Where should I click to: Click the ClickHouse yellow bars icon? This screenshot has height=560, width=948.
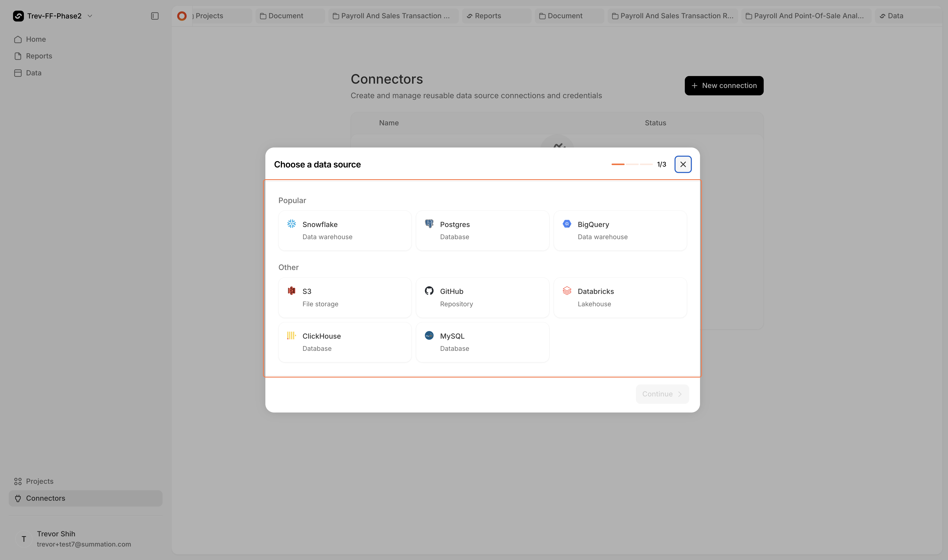click(291, 335)
